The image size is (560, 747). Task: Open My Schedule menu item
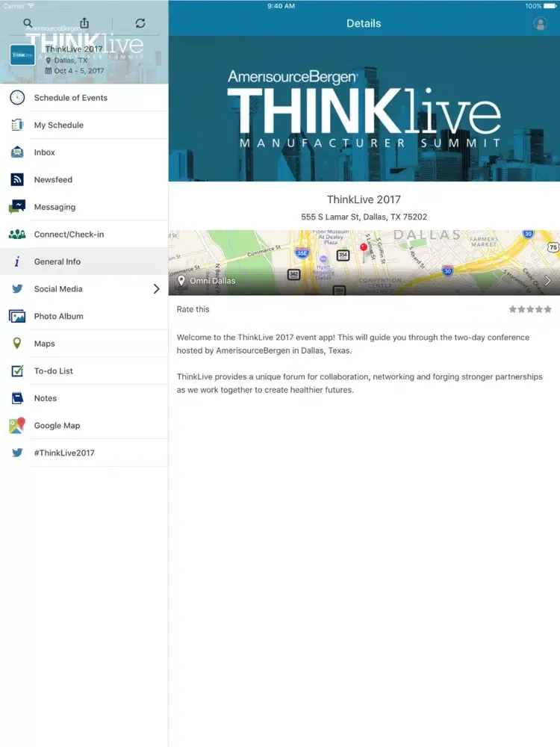[84, 125]
